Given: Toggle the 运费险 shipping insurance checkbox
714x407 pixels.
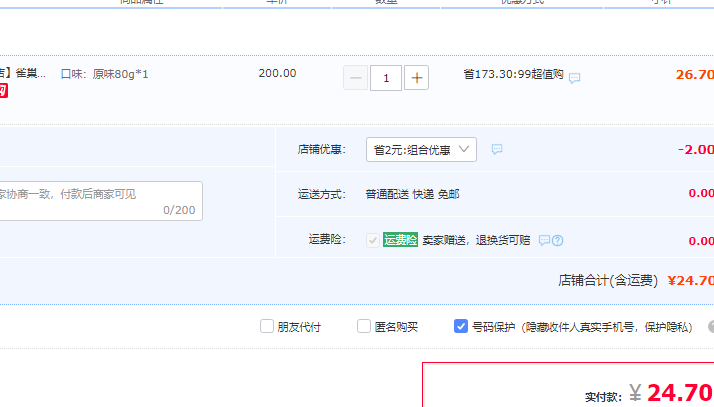Looking at the screenshot, I should click(372, 240).
